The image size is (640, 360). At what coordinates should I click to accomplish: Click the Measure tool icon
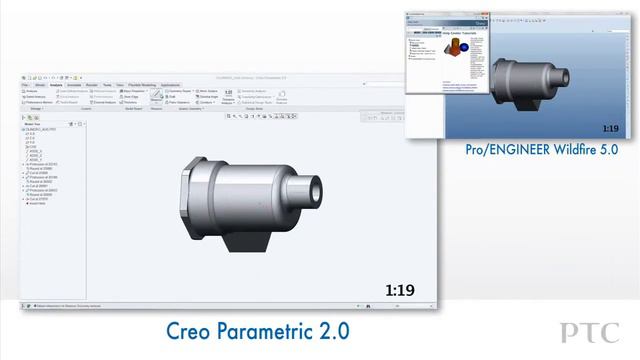(156, 94)
